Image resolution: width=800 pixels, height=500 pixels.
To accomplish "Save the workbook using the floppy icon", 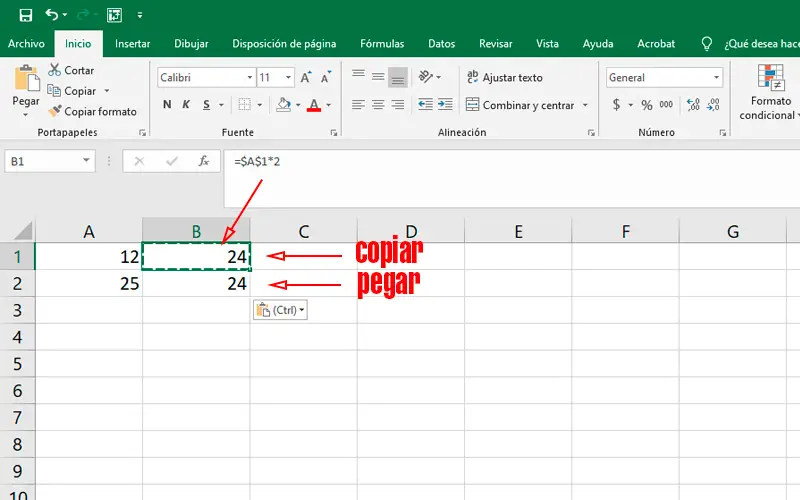I will tap(26, 15).
